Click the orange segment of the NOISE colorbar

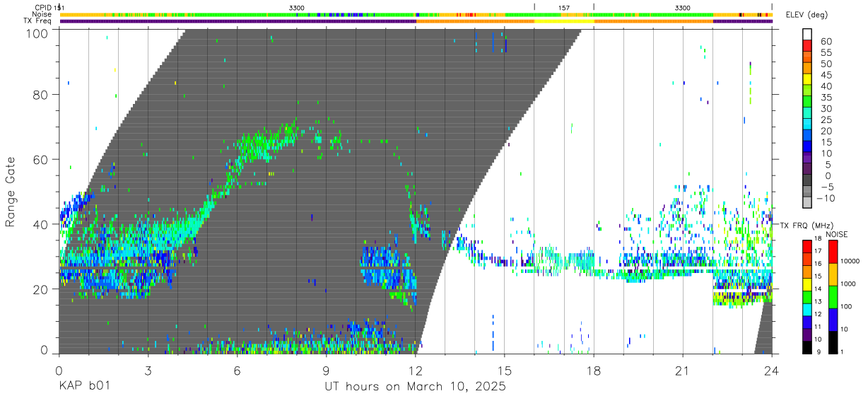(834, 274)
